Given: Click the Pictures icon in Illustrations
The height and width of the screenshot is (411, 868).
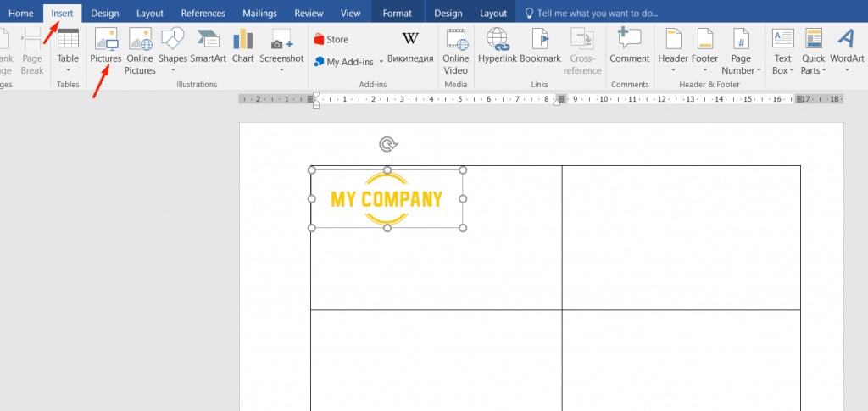Looking at the screenshot, I should (106, 40).
